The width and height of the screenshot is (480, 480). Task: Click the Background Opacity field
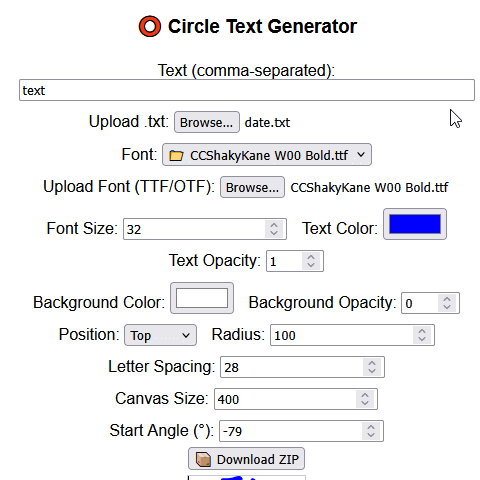[430, 303]
